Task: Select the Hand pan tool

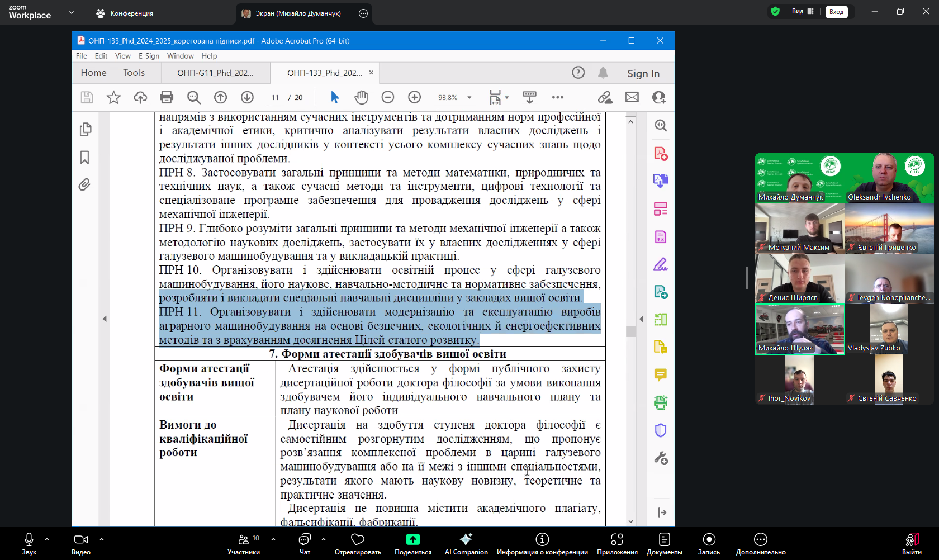Action: [x=361, y=97]
